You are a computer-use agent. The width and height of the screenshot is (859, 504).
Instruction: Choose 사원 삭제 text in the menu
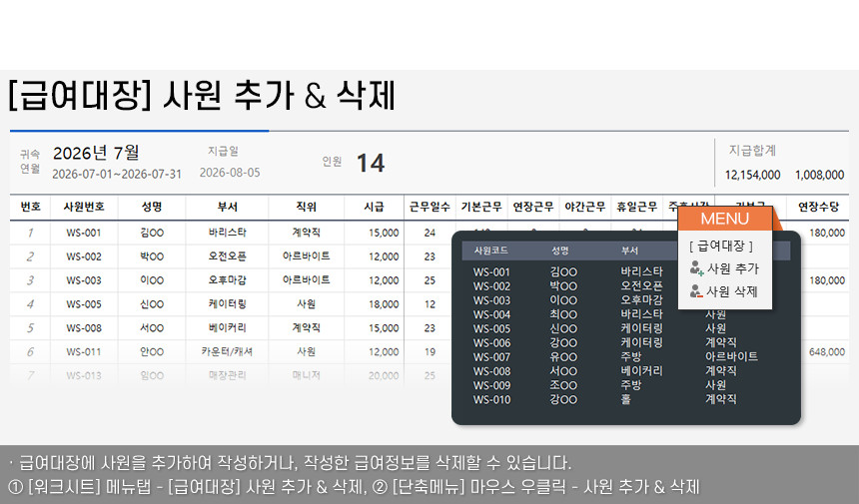(733, 291)
